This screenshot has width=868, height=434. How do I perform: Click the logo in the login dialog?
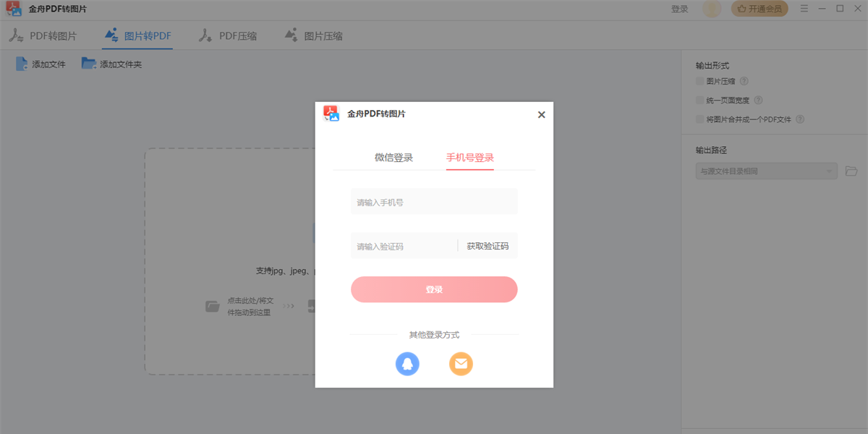(331, 114)
